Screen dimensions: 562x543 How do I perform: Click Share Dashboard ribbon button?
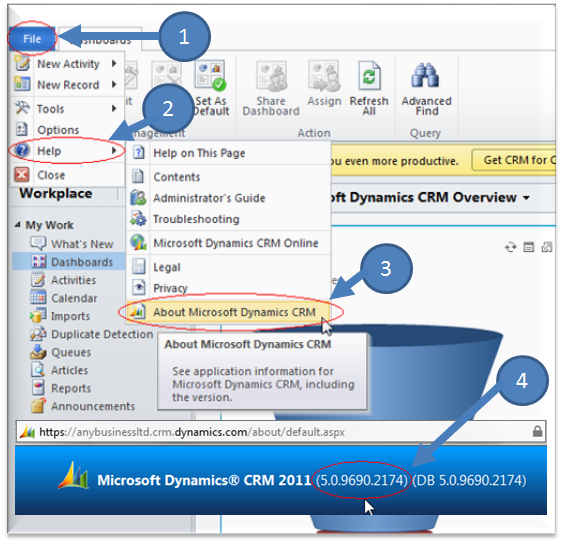[x=271, y=88]
